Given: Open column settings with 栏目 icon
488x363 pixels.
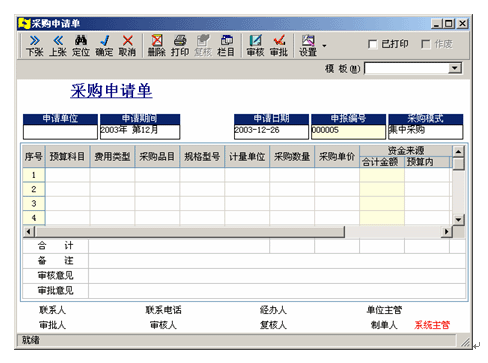Looking at the screenshot, I should tap(226, 46).
